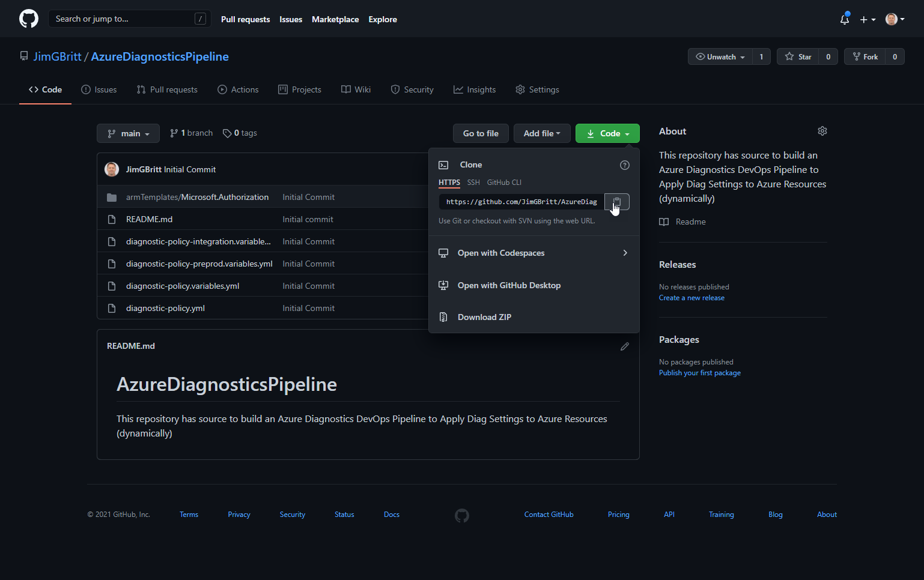Open AzureDiagnosticsPipeline repository link
This screenshot has height=580, width=924.
pos(160,56)
